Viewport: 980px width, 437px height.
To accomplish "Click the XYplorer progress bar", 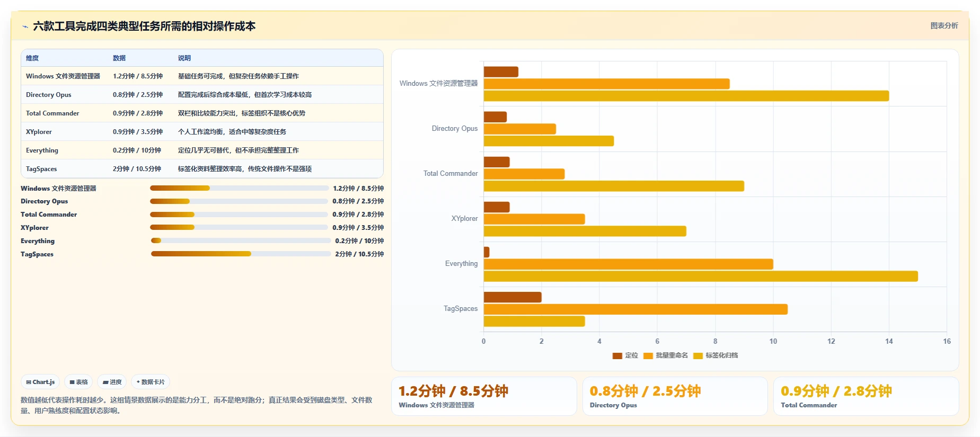I will [x=239, y=227].
